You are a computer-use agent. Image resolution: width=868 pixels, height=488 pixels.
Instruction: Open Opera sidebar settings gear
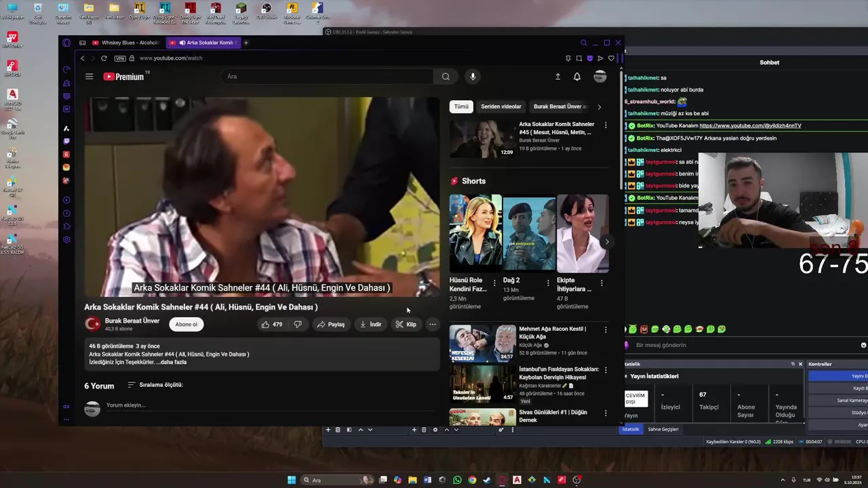pyautogui.click(x=66, y=239)
